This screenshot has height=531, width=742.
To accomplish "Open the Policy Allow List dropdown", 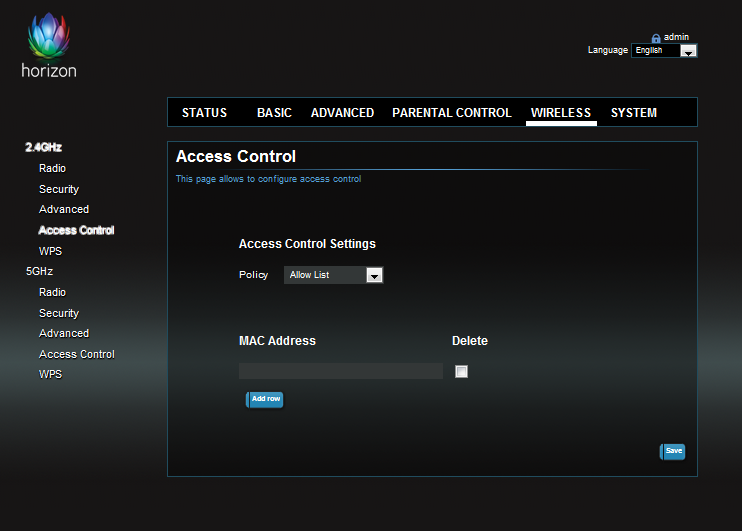I will coord(333,275).
